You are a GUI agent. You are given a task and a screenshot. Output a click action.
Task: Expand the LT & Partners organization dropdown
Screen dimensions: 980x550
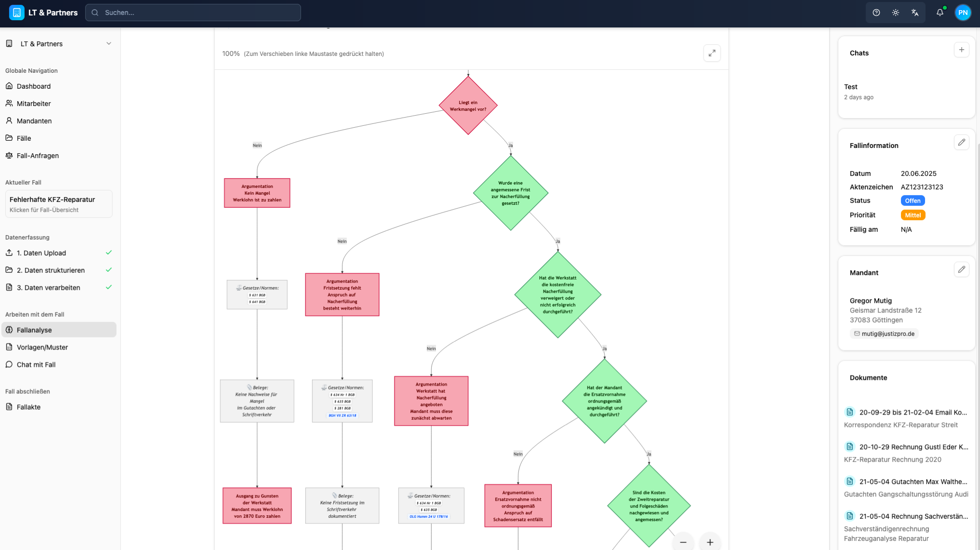click(109, 44)
